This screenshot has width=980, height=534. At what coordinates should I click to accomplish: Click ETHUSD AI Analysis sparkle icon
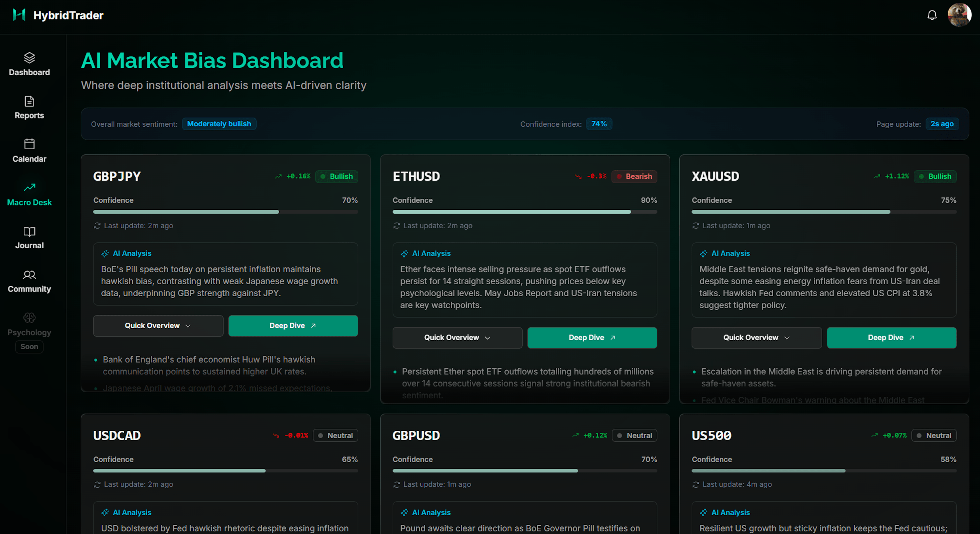coord(404,254)
